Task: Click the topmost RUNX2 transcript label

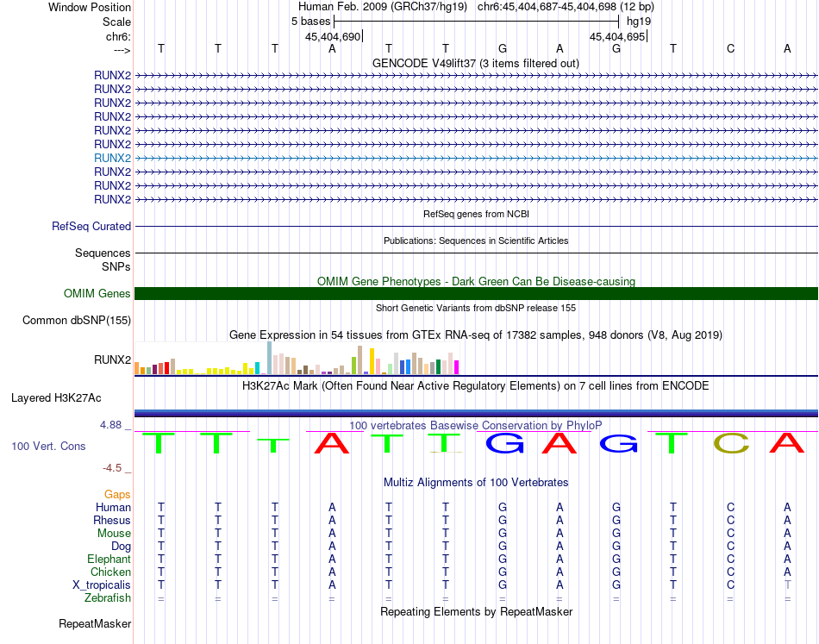Action: coord(112,75)
